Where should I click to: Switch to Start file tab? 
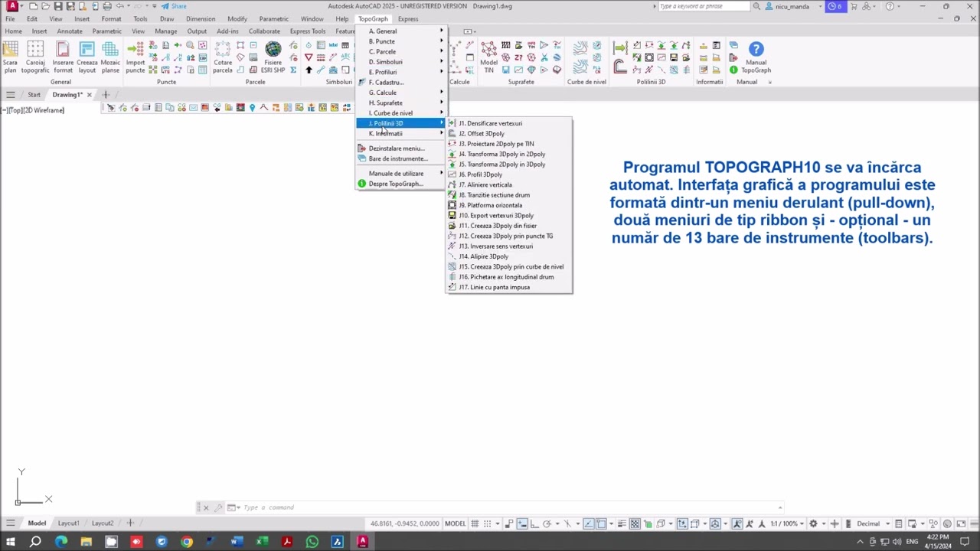pyautogui.click(x=34, y=95)
